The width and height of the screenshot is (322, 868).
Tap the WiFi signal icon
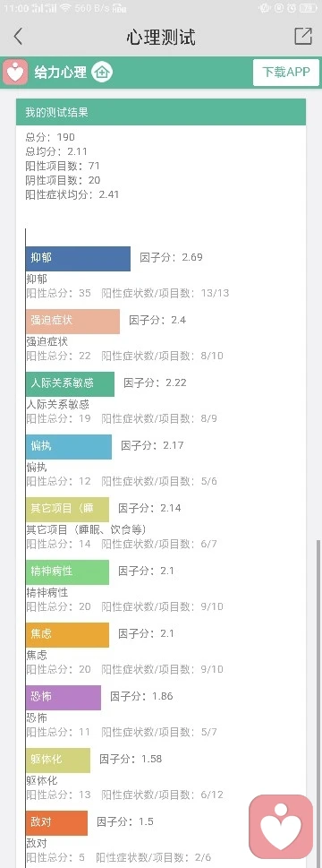(65, 8)
